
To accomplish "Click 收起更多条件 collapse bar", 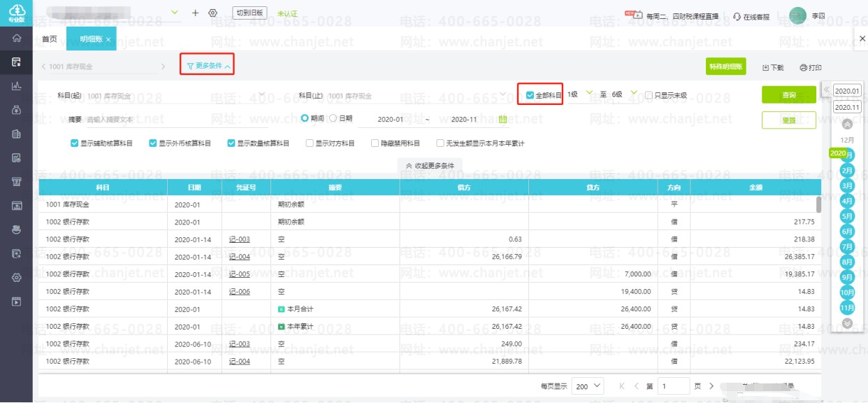I will [431, 166].
